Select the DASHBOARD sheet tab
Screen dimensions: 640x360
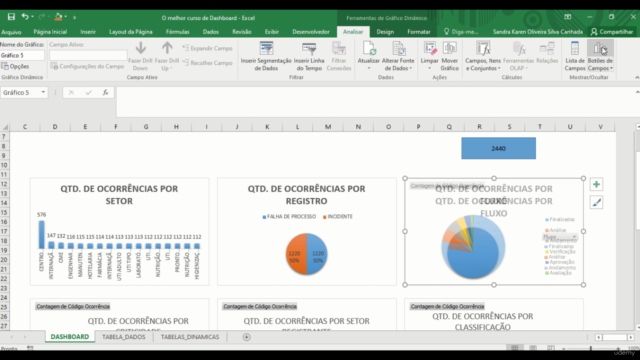tap(70, 337)
